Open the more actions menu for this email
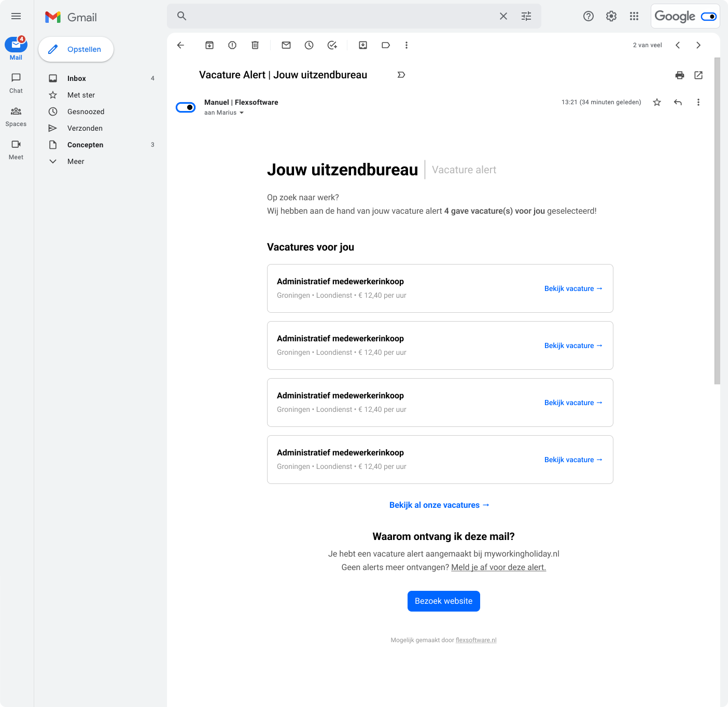 point(698,102)
